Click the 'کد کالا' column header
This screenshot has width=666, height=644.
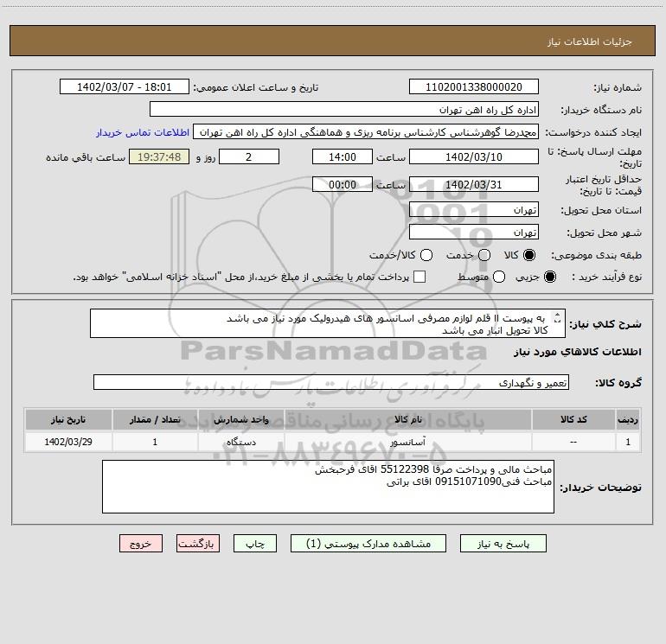(573, 419)
